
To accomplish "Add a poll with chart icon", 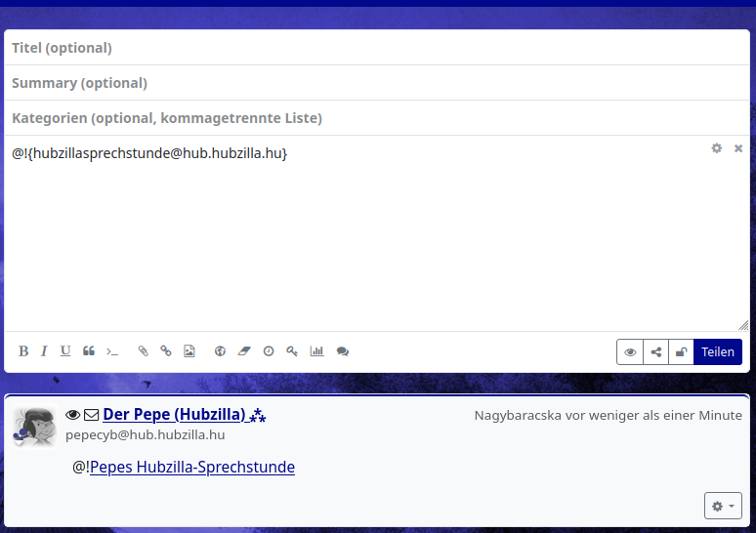I will click(x=316, y=351).
